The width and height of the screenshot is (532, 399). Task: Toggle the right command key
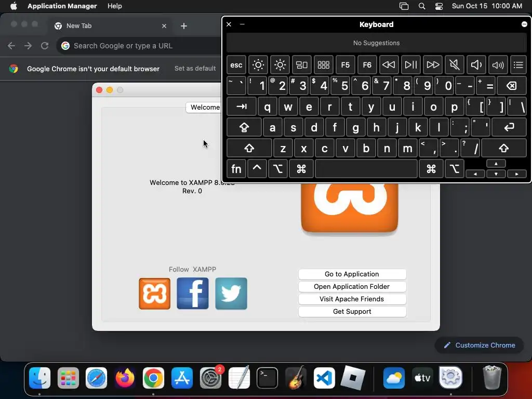coord(431,169)
